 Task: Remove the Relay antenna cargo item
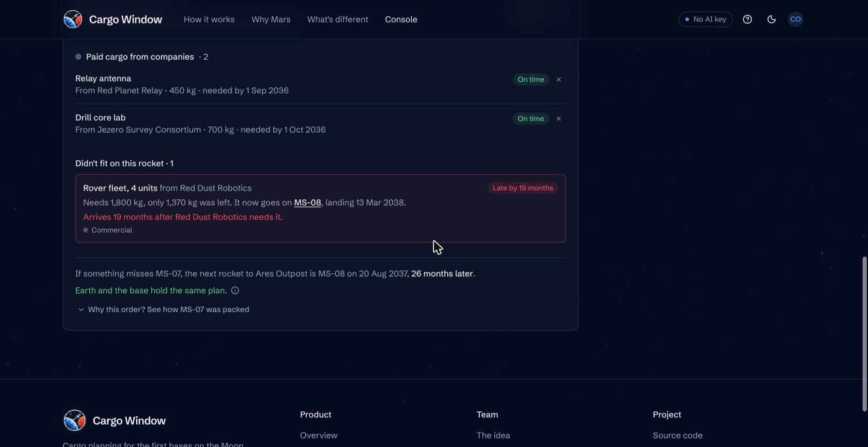pyautogui.click(x=559, y=80)
